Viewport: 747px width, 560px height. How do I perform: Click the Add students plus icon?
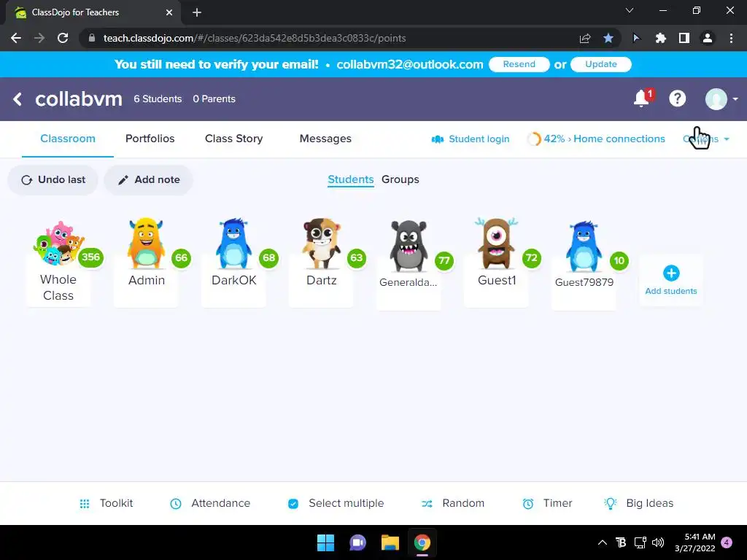(671, 273)
